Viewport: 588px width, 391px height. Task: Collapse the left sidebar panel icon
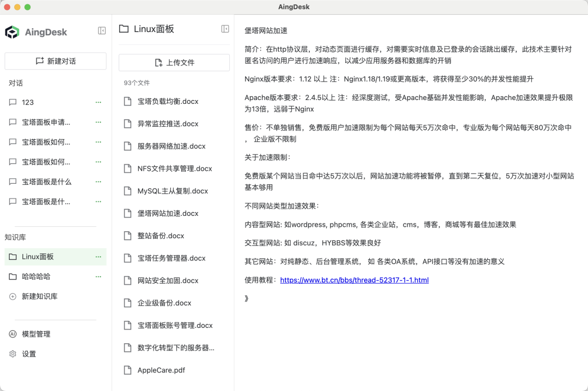(x=102, y=30)
